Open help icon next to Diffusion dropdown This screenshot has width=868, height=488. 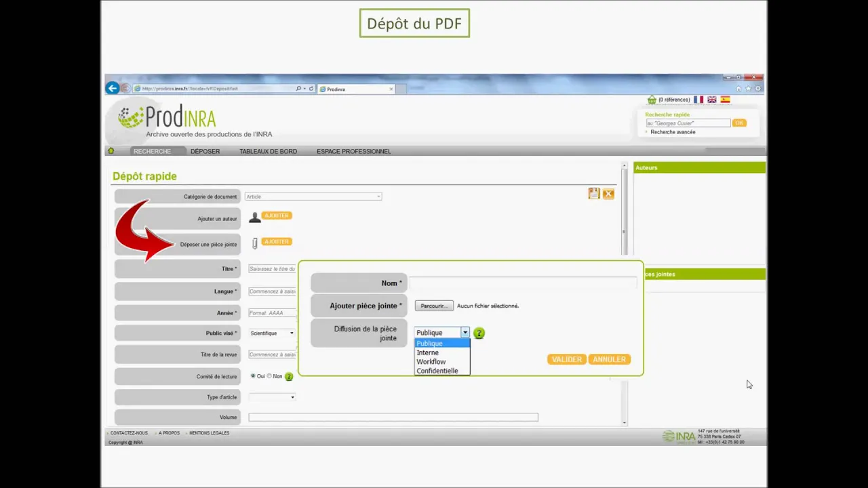pyautogui.click(x=479, y=333)
